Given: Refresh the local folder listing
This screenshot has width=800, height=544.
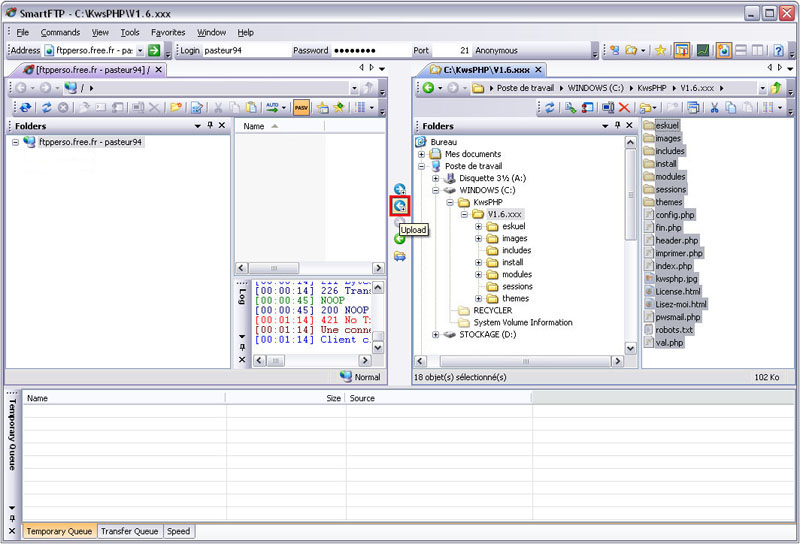Looking at the screenshot, I should pyautogui.click(x=549, y=108).
